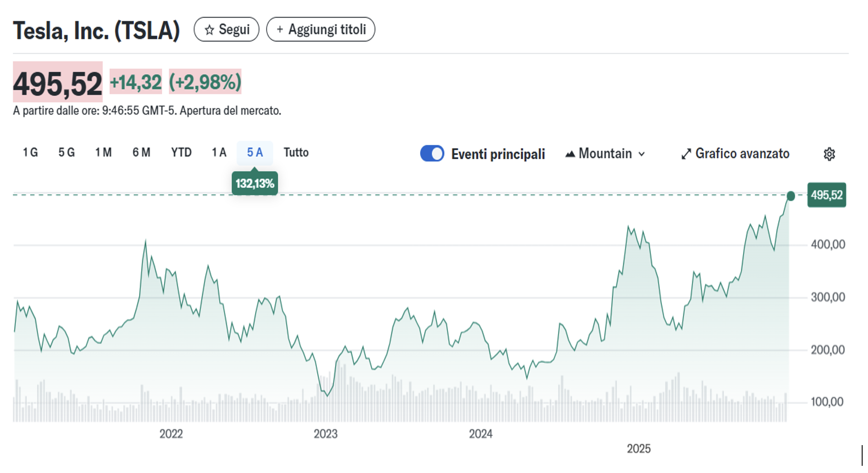The image size is (868, 473).
Task: Switch to the 1 M range
Action: [x=103, y=153]
